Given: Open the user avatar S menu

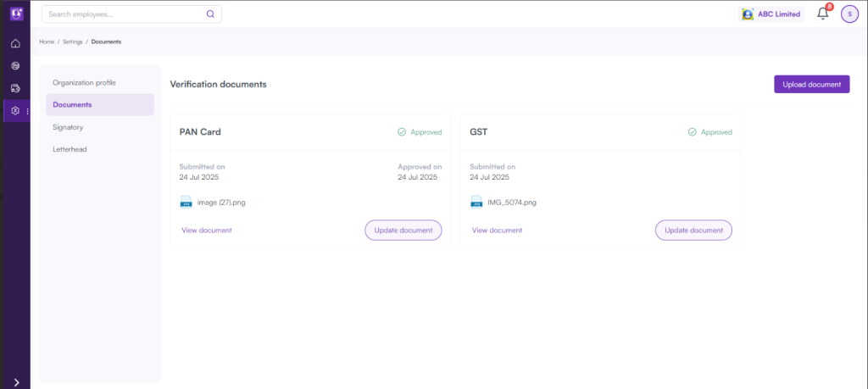Looking at the screenshot, I should click(x=849, y=14).
